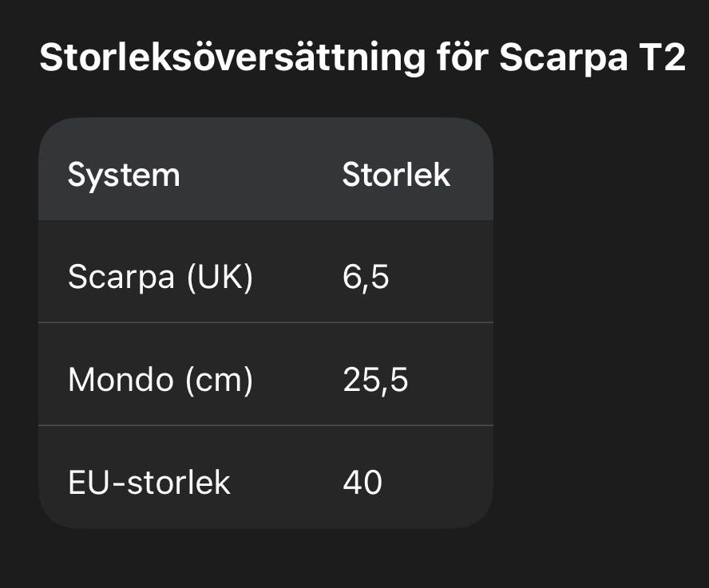Click the 25,5 Mondo value
The image size is (709, 588).
click(375, 381)
